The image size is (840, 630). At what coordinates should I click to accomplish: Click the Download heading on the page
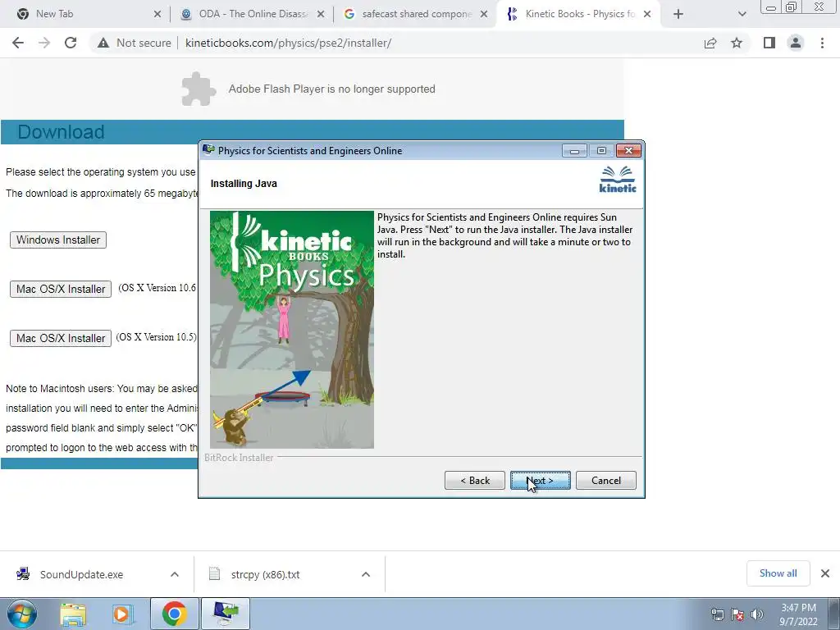pos(61,132)
